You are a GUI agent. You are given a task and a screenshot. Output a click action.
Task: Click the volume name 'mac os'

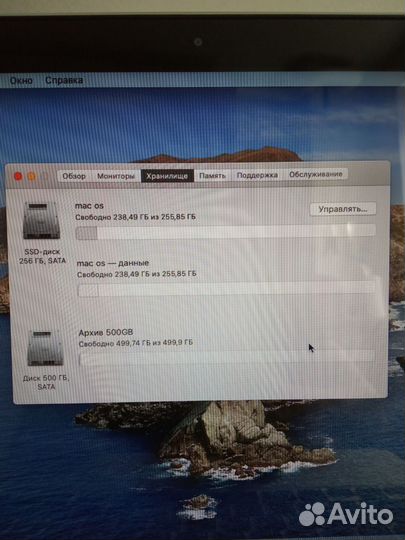pos(89,206)
